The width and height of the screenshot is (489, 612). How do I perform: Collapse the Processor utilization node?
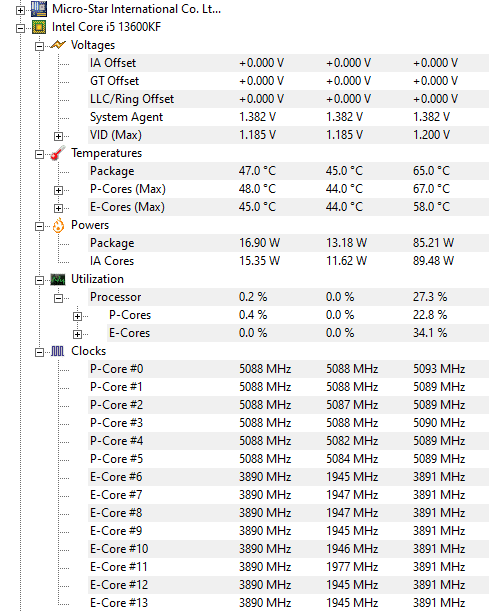pos(58,298)
